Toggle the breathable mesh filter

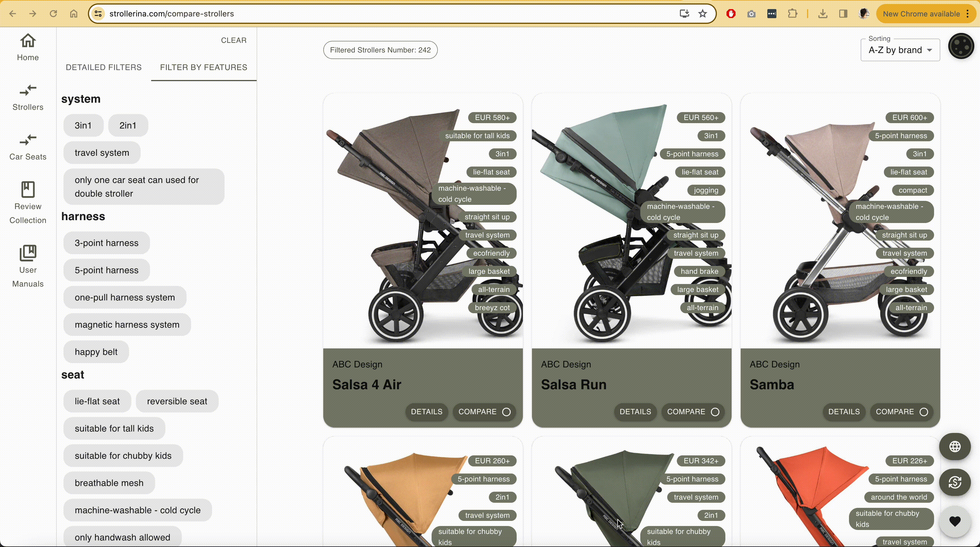click(109, 483)
